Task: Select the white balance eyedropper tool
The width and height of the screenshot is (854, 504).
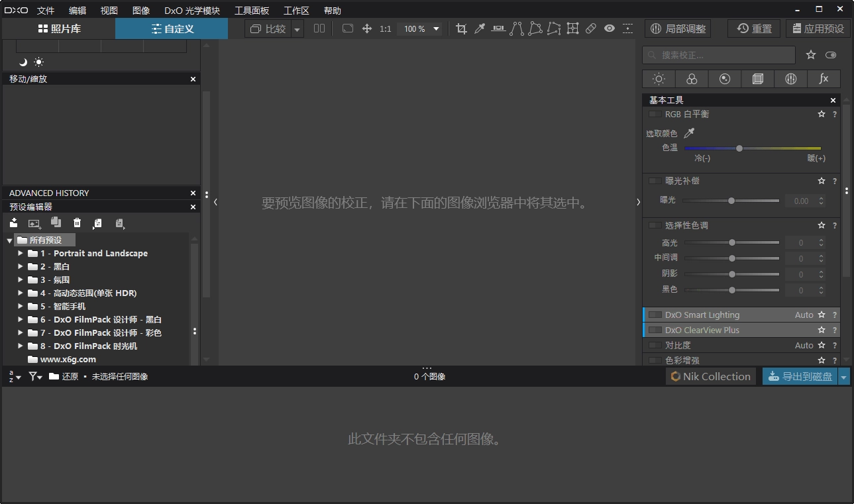Action: pos(480,28)
